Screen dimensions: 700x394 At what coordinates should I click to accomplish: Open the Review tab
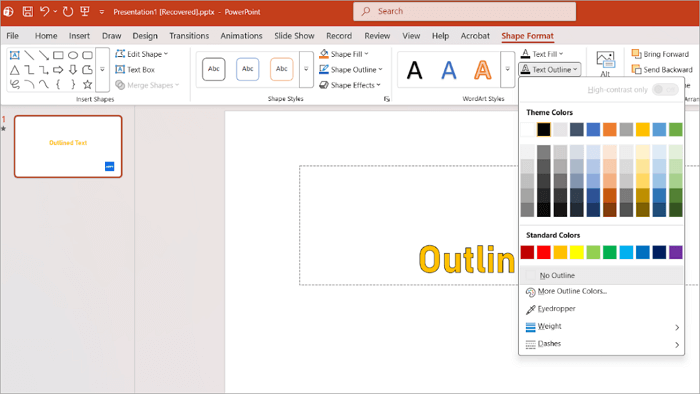click(x=377, y=36)
